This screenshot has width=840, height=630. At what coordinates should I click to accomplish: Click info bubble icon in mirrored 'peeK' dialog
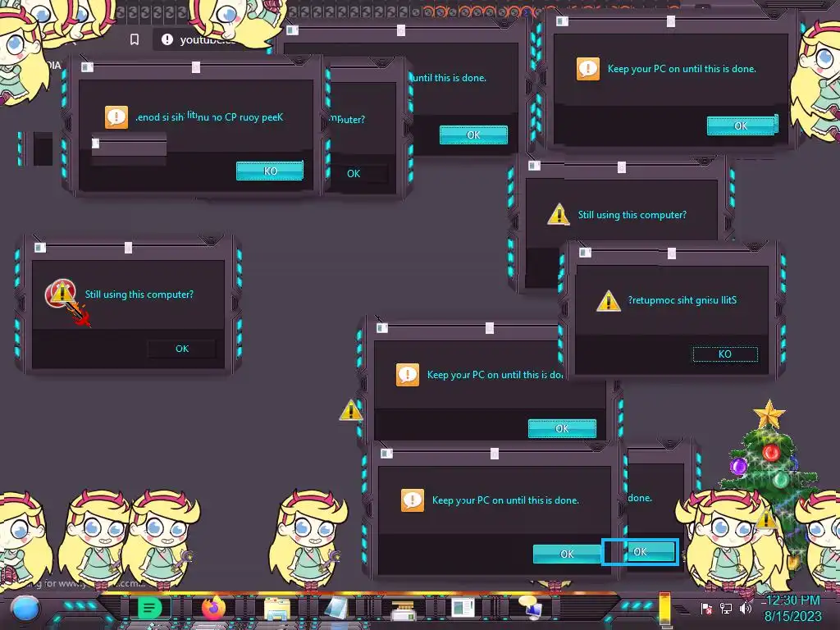tap(116, 117)
